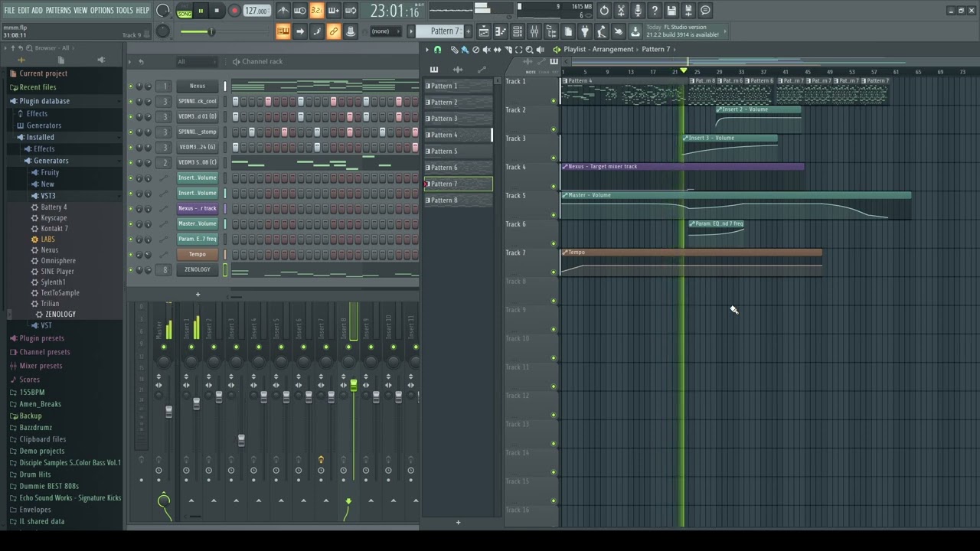Collapse the Installed folder in browser

point(40,138)
